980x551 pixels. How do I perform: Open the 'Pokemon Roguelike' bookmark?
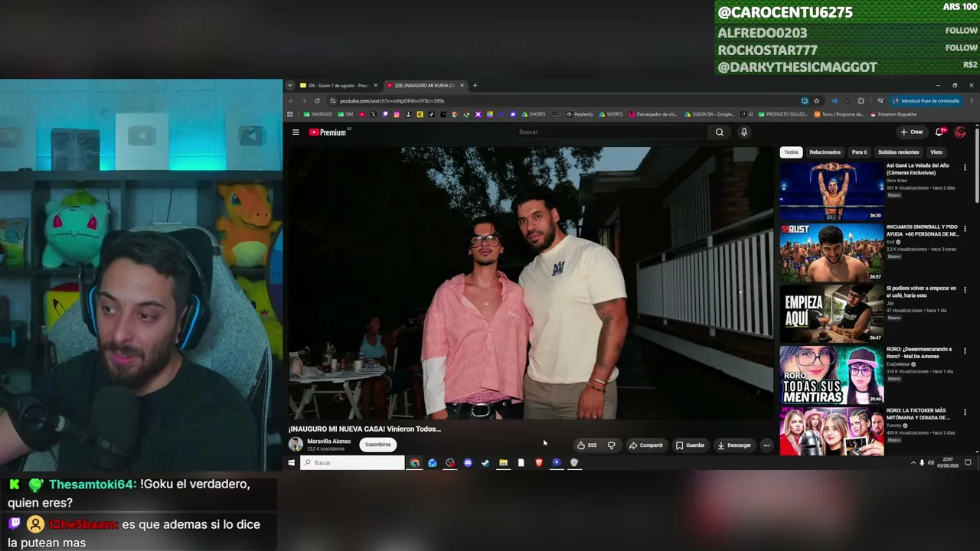pyautogui.click(x=893, y=115)
